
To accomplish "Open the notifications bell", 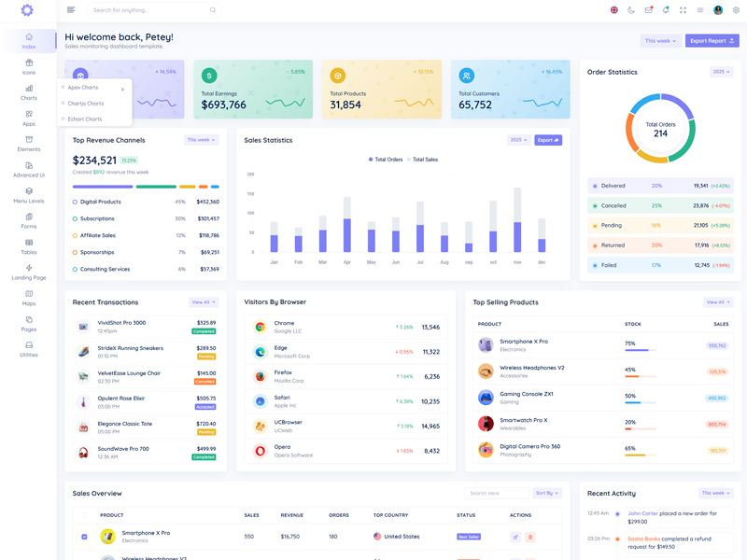I will [x=666, y=10].
